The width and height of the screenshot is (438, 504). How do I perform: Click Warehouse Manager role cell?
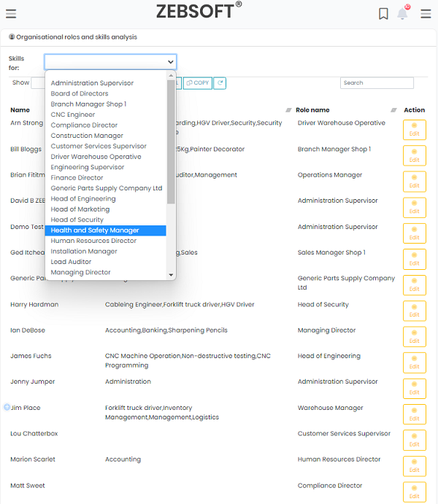[330, 408]
